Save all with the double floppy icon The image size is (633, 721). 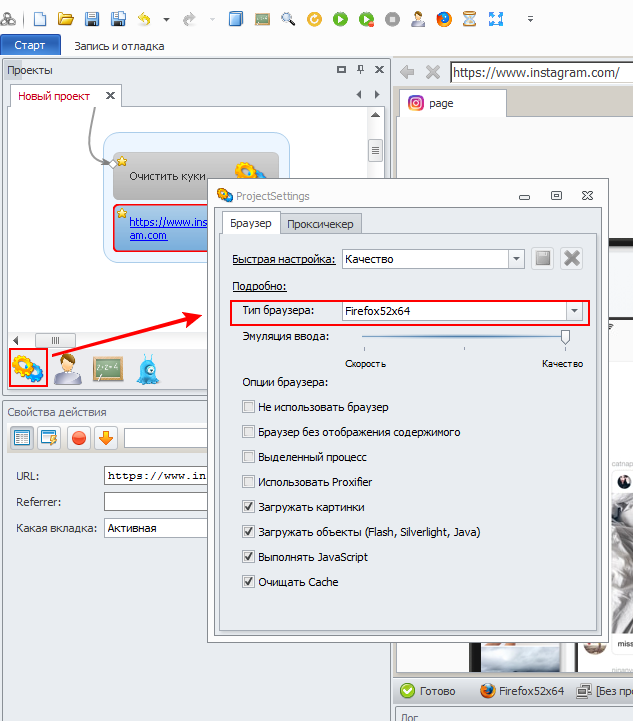point(118,19)
